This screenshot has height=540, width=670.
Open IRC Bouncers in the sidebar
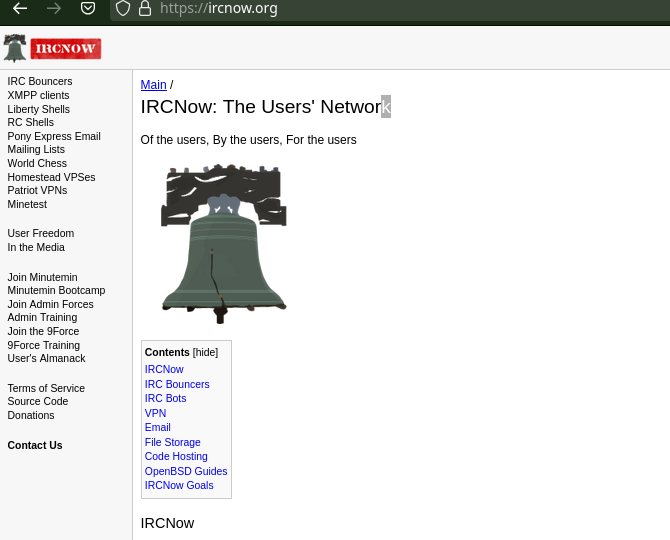40,81
